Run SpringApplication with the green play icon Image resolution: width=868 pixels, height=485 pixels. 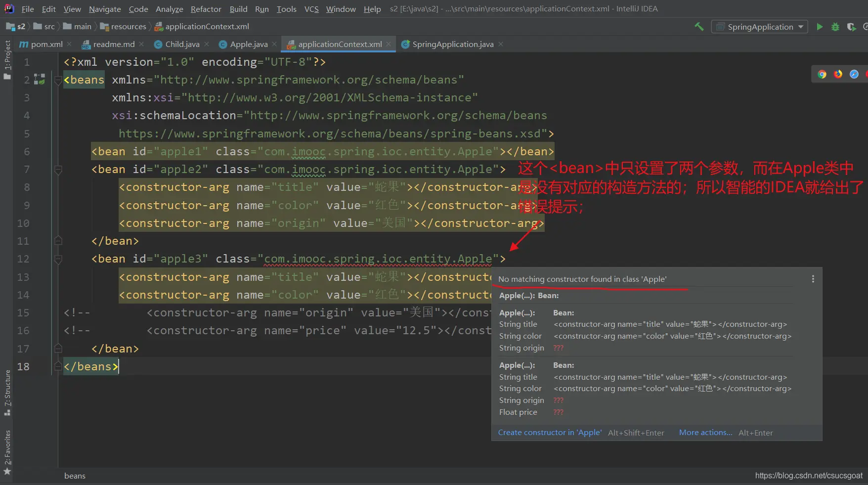(820, 27)
